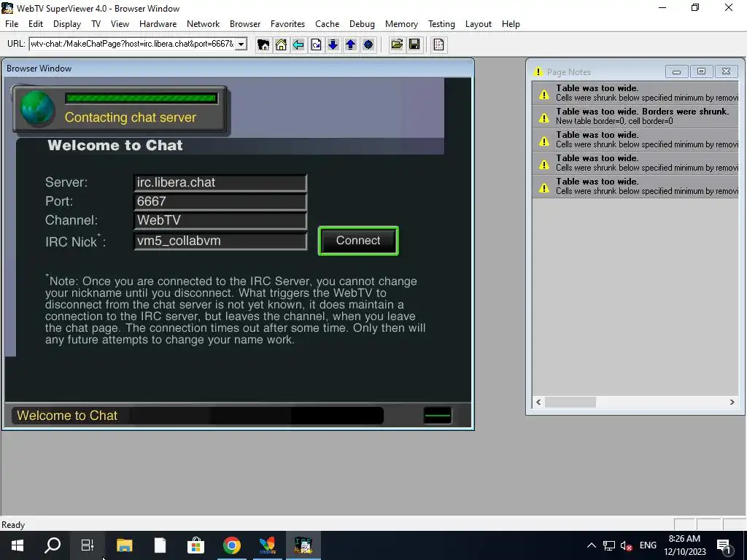Click the green indicator light in status bar
747x560 pixels.
438,415
